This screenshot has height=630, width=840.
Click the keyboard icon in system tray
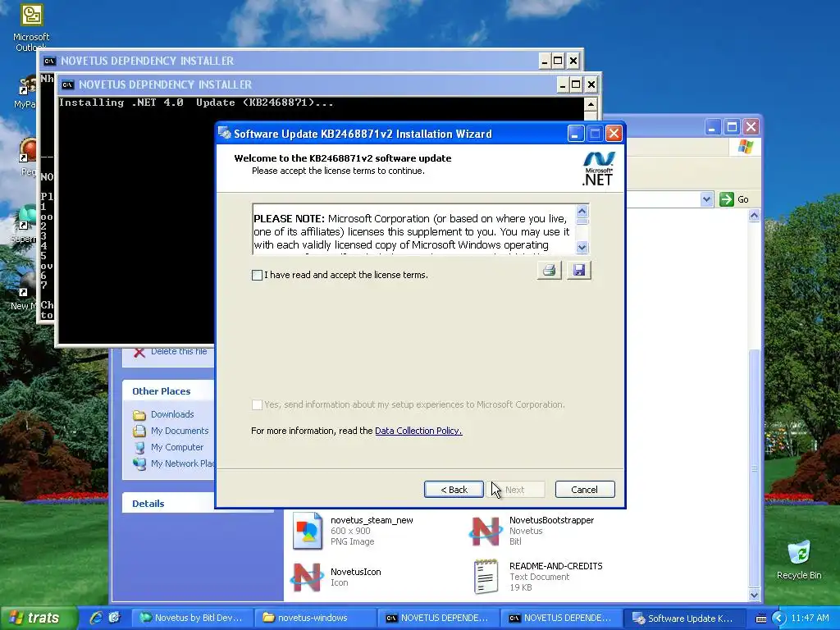click(x=760, y=619)
